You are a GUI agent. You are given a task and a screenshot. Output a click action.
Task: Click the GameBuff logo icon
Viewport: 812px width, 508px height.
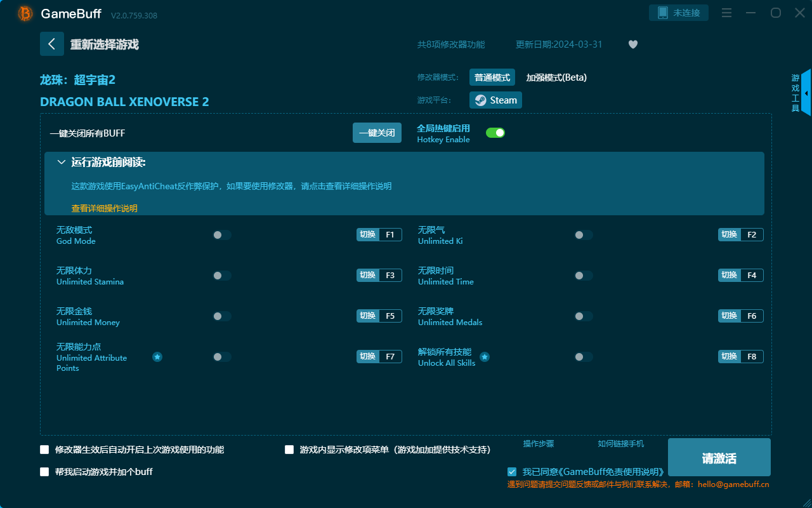[x=25, y=13]
